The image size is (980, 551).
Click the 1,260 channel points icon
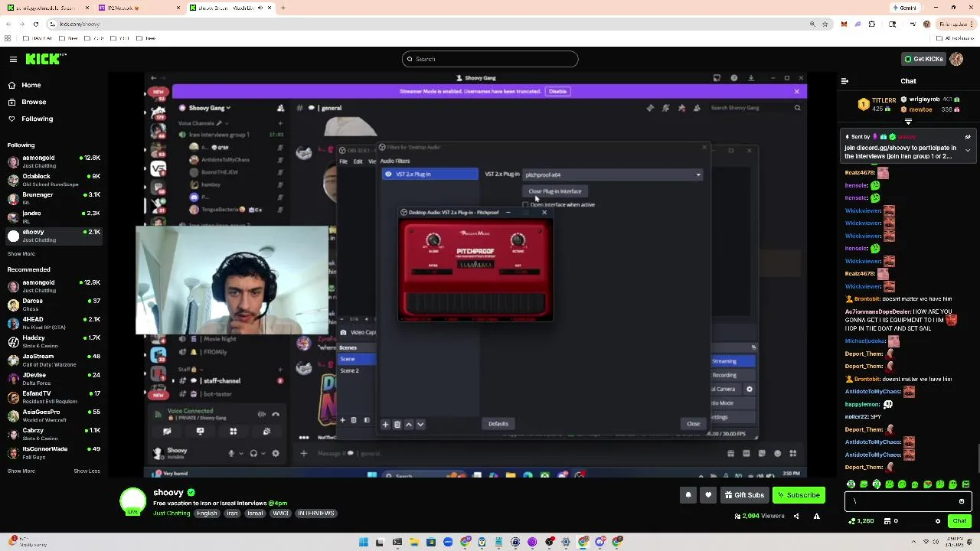(852, 521)
